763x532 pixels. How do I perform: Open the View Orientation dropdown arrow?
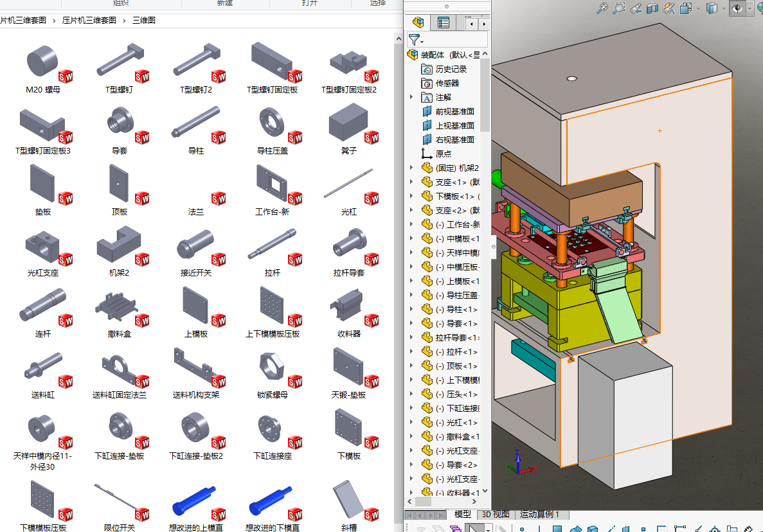[697, 9]
